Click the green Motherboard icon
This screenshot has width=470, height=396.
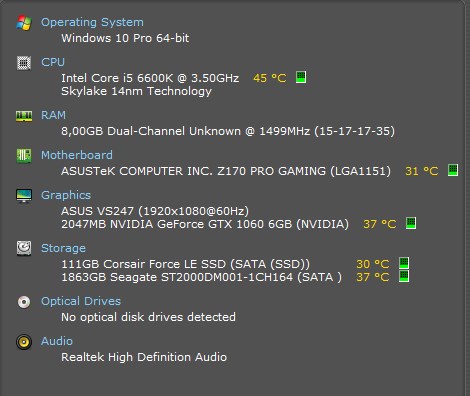24,155
